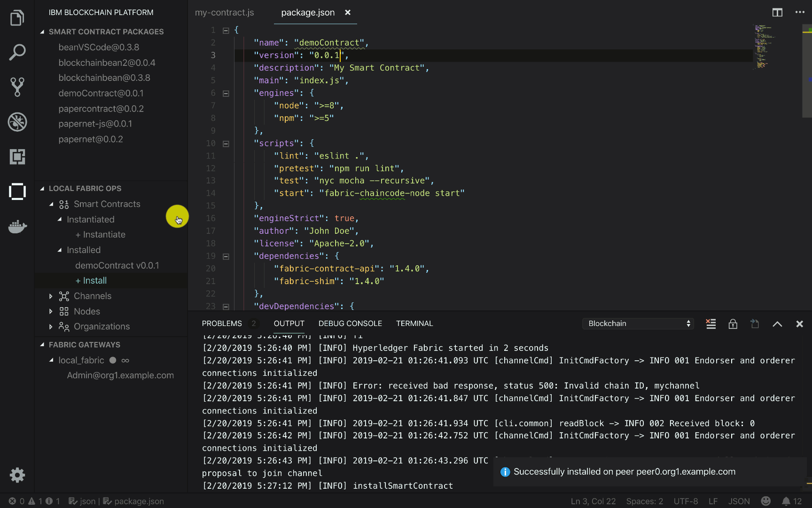
Task: Switch to the Output tab
Action: tap(289, 324)
